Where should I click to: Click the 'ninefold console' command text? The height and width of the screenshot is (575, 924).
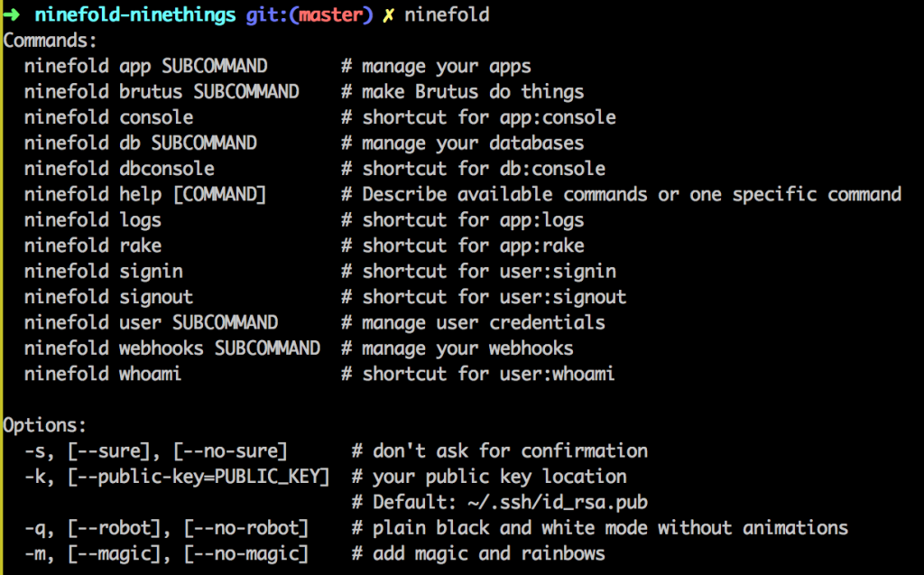click(x=108, y=117)
